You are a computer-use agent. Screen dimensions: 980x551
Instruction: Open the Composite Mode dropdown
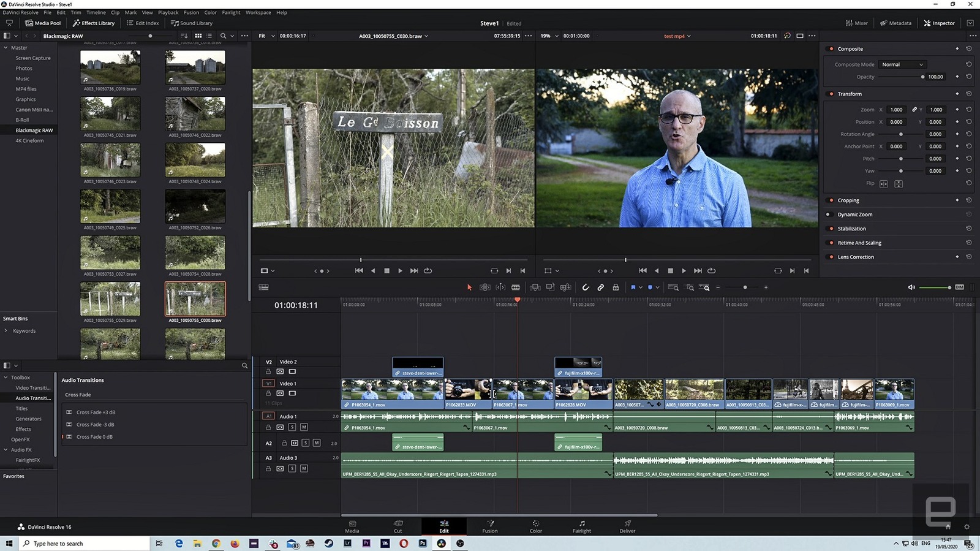coord(902,64)
